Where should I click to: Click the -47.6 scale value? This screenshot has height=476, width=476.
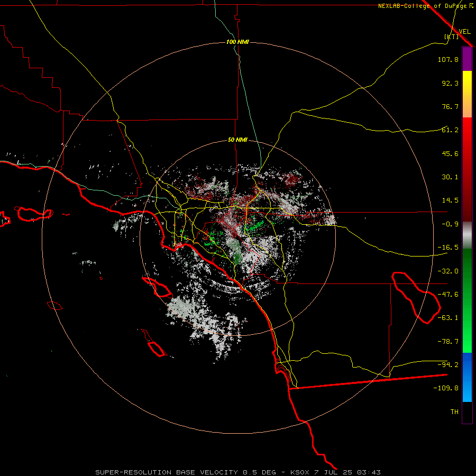(448, 295)
